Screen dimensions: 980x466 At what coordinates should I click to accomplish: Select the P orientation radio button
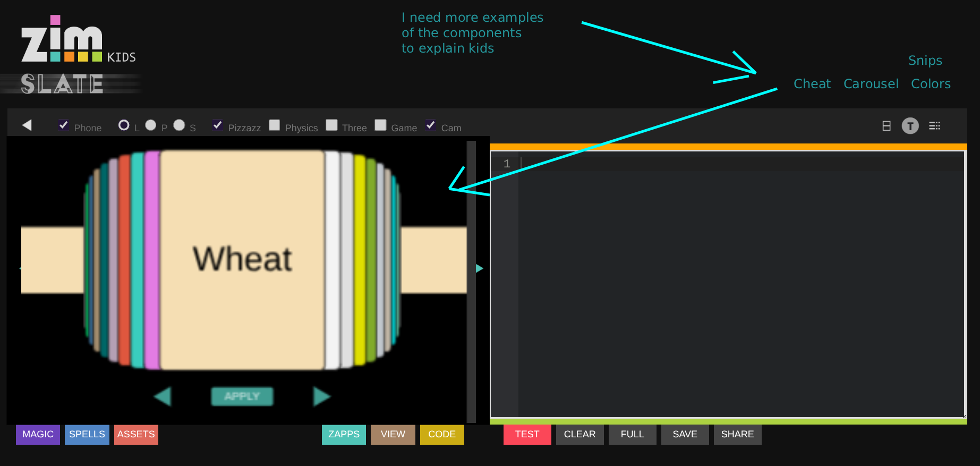pyautogui.click(x=151, y=125)
